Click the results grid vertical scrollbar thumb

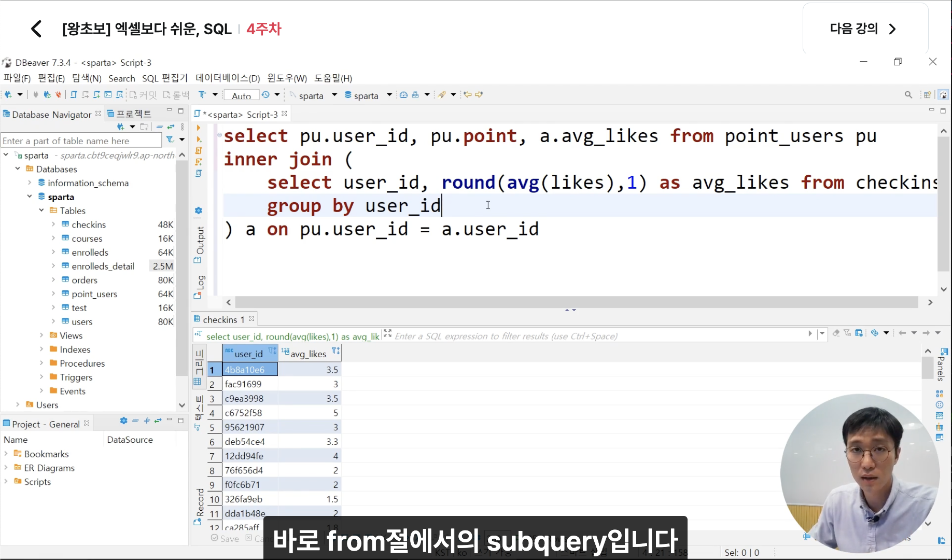click(928, 368)
